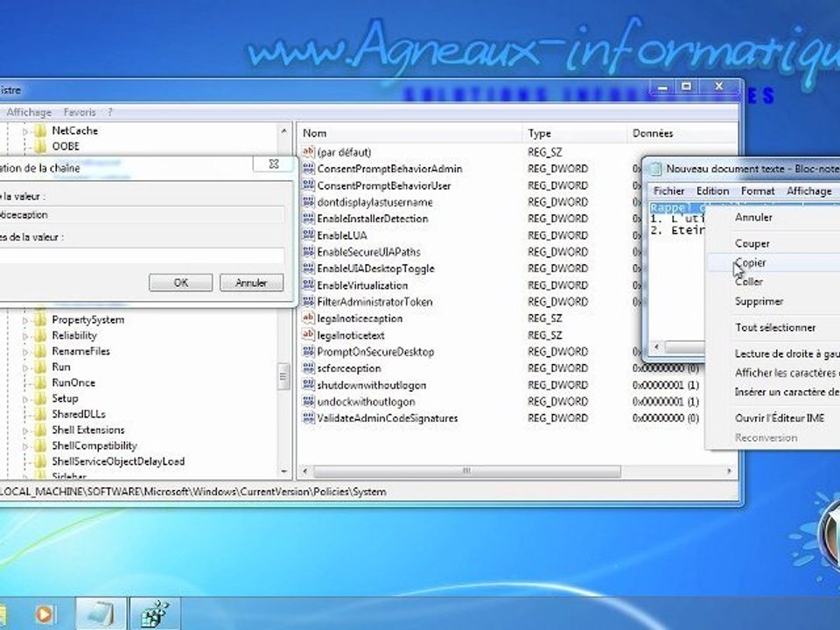The image size is (840, 630).
Task: Select the SharedDLLs tree item
Action: (x=78, y=414)
